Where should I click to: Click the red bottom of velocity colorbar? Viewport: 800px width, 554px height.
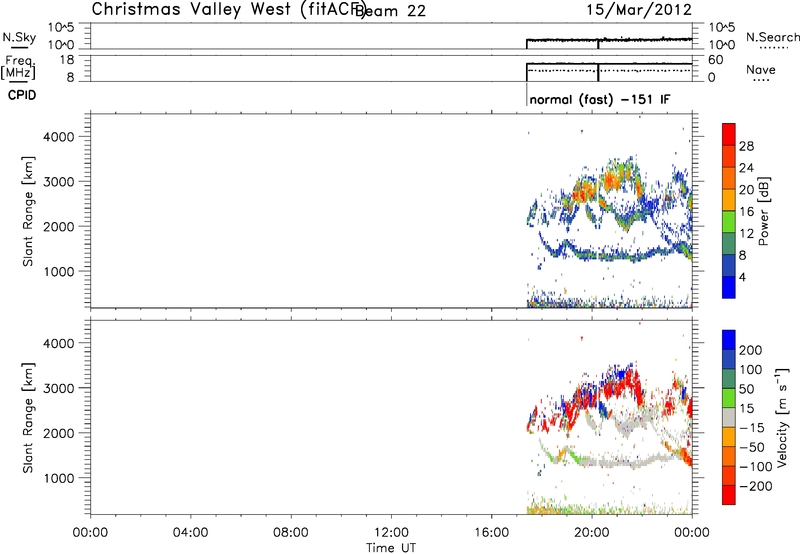729,495
